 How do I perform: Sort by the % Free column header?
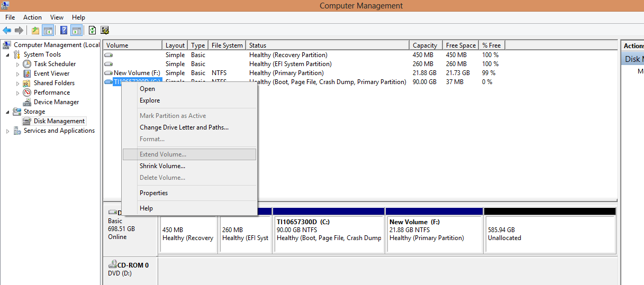tap(492, 45)
